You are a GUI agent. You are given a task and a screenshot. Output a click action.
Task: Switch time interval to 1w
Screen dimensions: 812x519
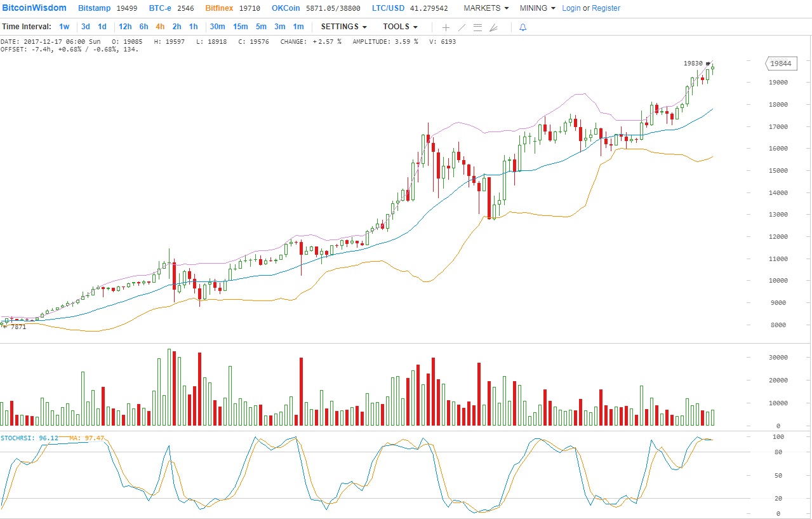[64, 27]
